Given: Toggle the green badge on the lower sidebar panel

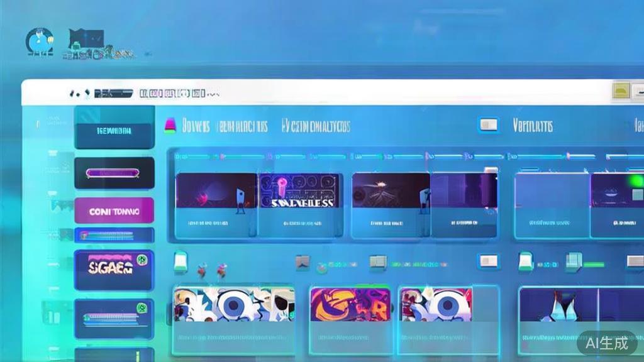Looking at the screenshot, I should point(143,308).
